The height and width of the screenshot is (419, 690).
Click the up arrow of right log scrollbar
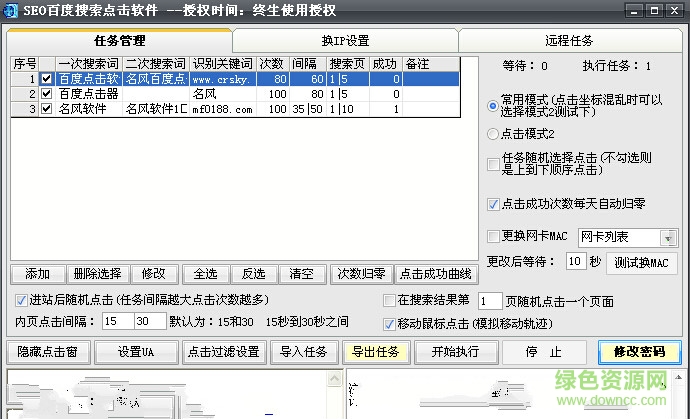click(678, 378)
